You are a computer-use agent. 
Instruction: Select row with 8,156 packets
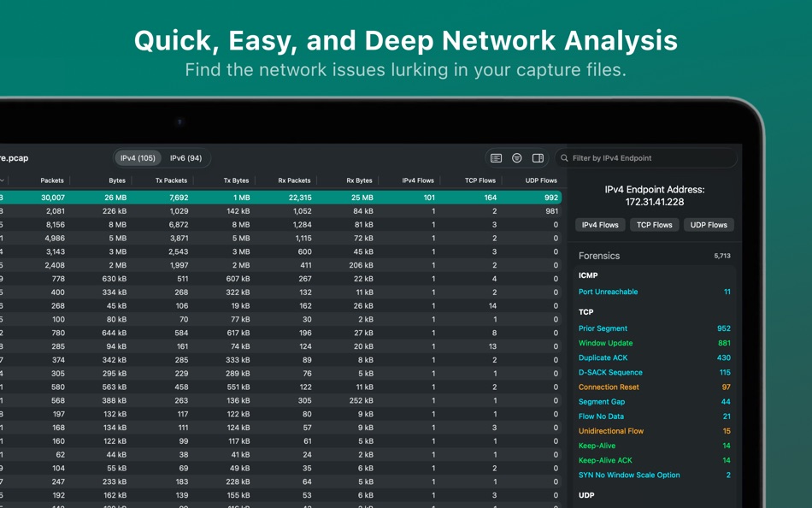[x=280, y=224]
